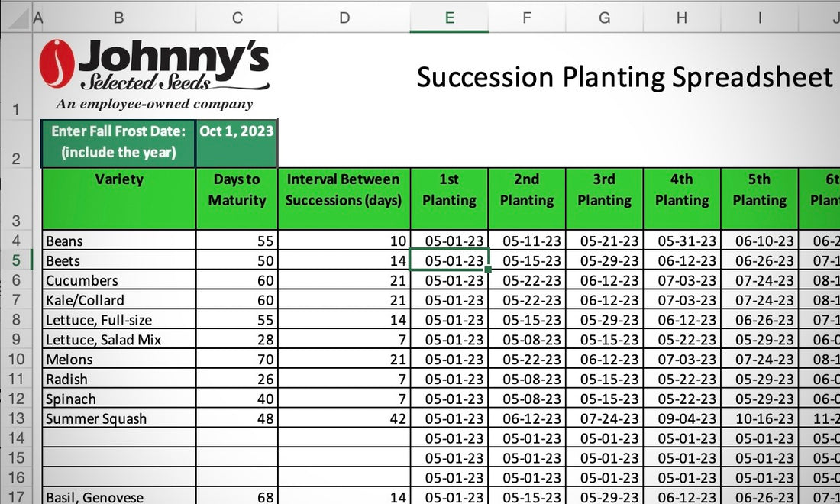
Task: Select column C header
Action: 237,18
